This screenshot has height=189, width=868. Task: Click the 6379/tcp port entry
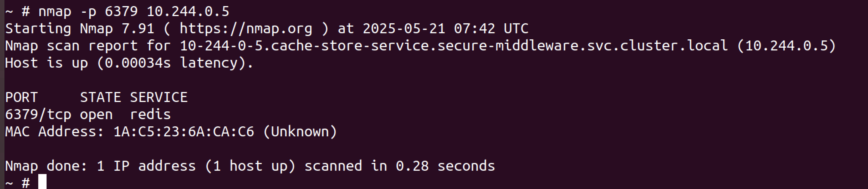(x=38, y=114)
